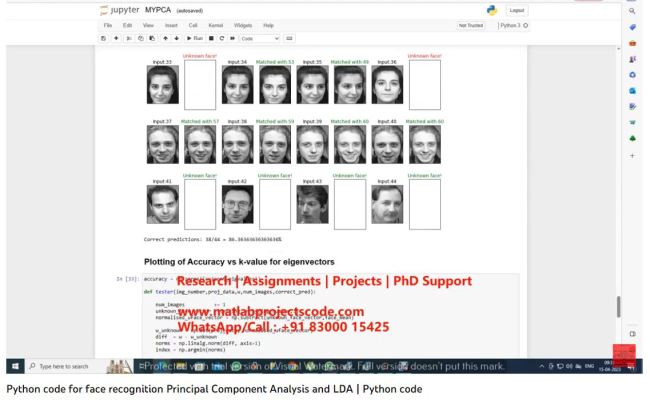
Task: Click inside the accuracy code cell
Action: tap(330, 315)
